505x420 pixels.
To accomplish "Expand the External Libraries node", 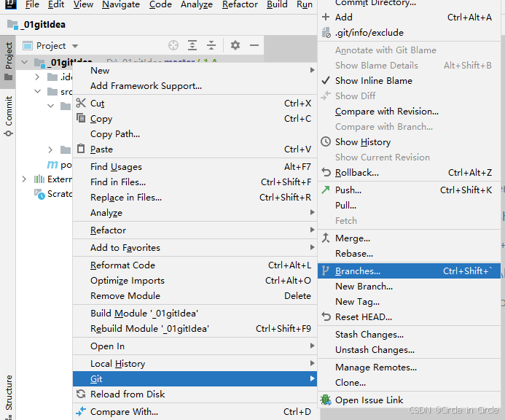I will 25,179.
